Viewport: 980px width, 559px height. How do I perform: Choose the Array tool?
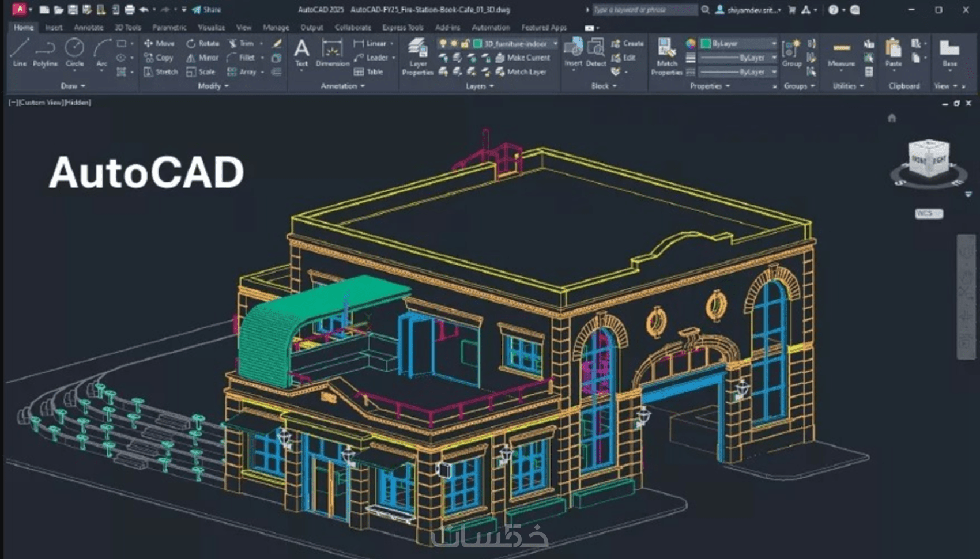pyautogui.click(x=242, y=72)
